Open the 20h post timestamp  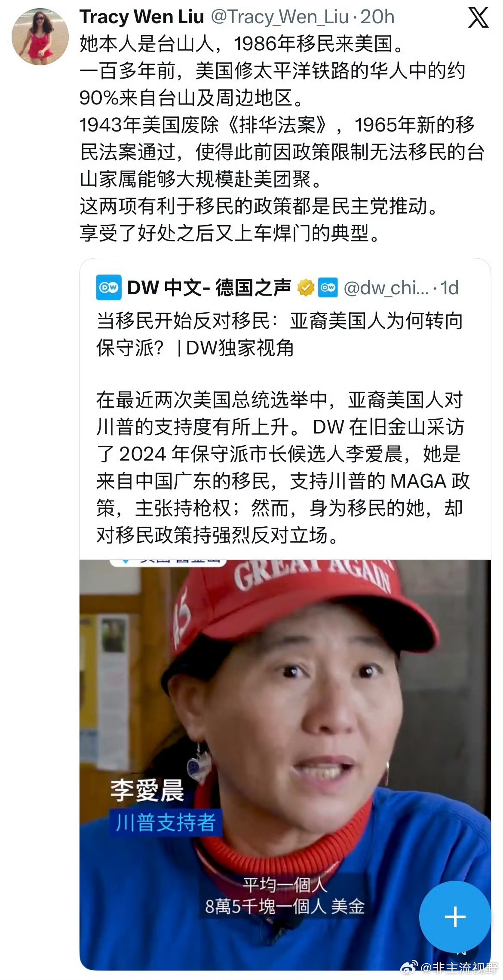378,17
